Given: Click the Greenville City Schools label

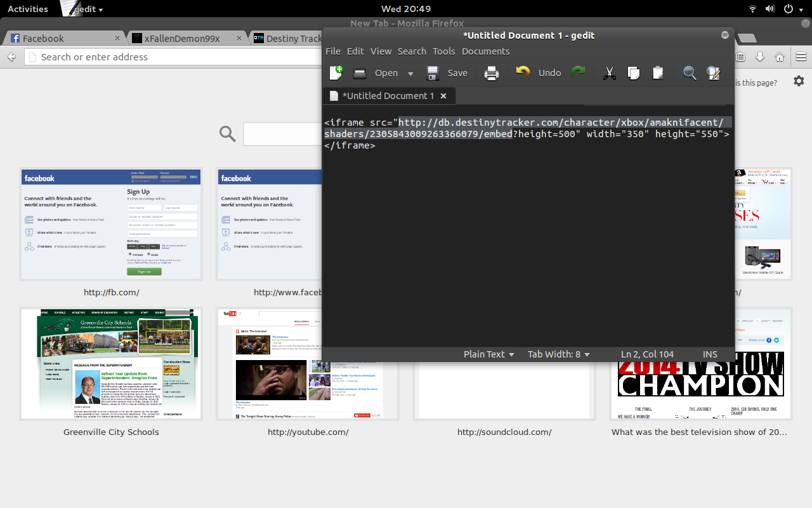Looking at the screenshot, I should coord(111,432).
